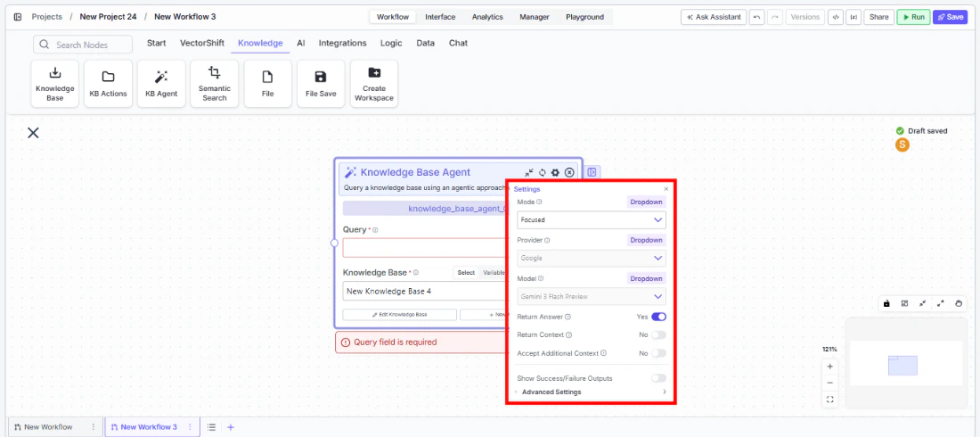Select the AI node category

click(300, 43)
